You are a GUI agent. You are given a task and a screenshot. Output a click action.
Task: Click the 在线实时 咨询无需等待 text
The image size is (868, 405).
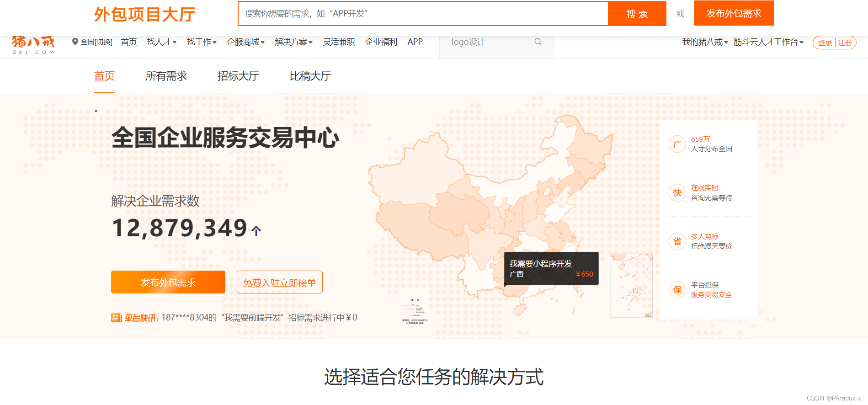coord(711,192)
